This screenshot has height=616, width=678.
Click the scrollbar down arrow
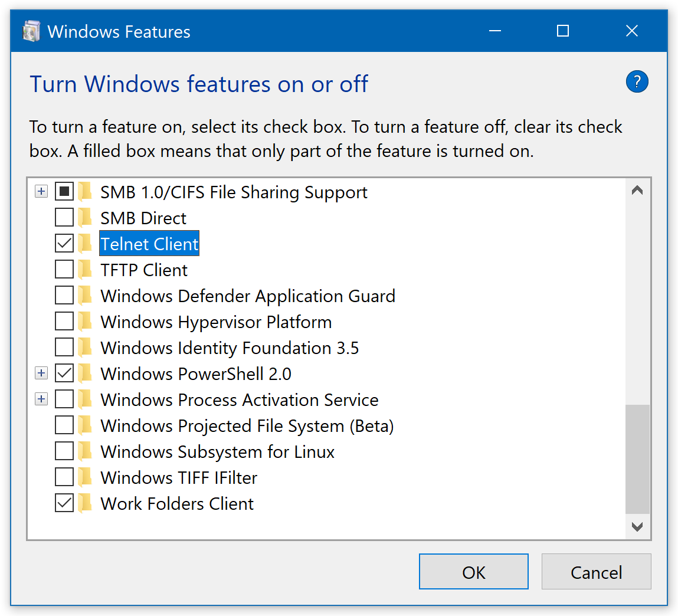[x=637, y=527]
